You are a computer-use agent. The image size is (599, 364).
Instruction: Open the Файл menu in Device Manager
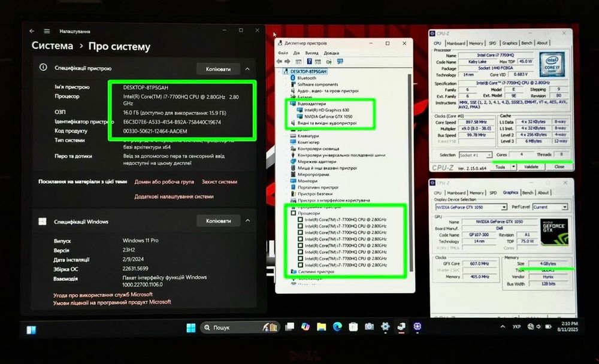coord(283,53)
